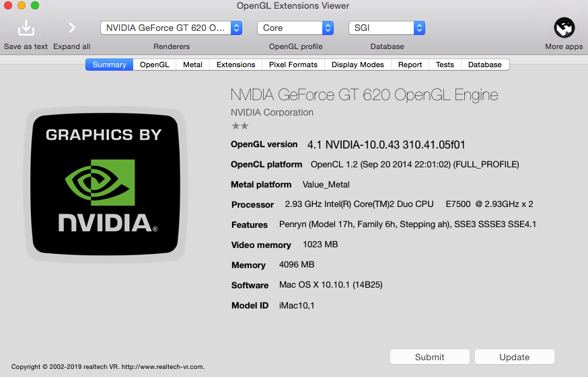Viewport: 588px width, 377px height.
Task: Click the Software value 'Mac OS X 10.10.1 (14B25)'
Action: (331, 285)
